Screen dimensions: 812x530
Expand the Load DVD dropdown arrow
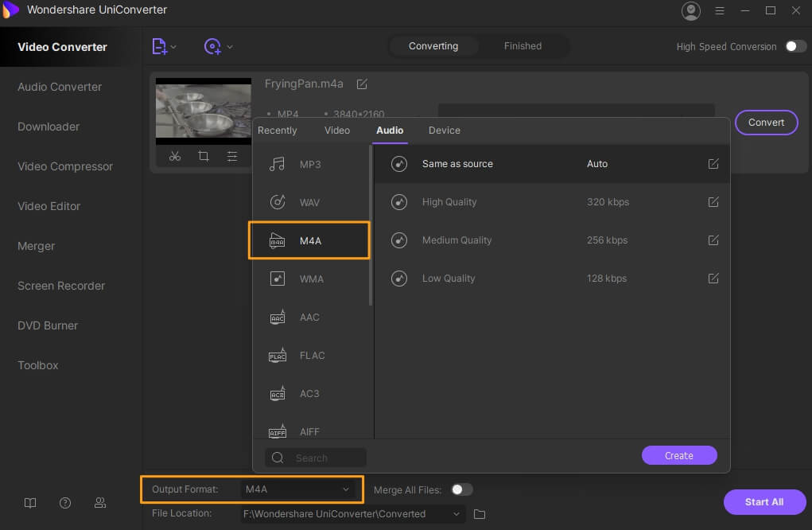[x=230, y=47]
